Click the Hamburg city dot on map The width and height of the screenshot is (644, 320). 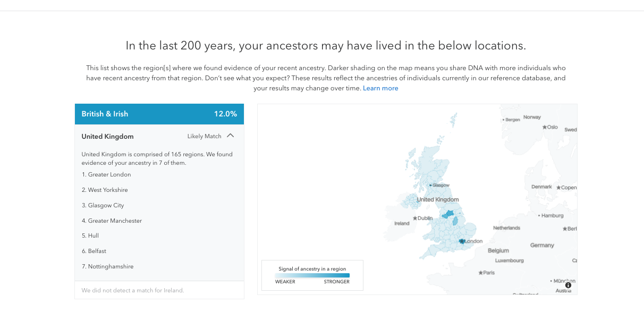[x=539, y=216]
